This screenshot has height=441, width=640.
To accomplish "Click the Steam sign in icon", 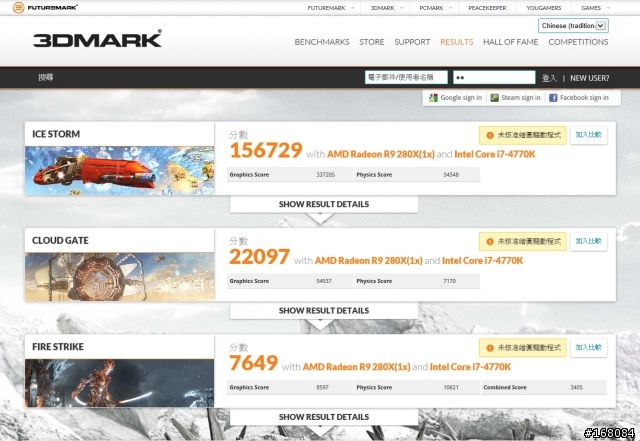I will tap(494, 98).
